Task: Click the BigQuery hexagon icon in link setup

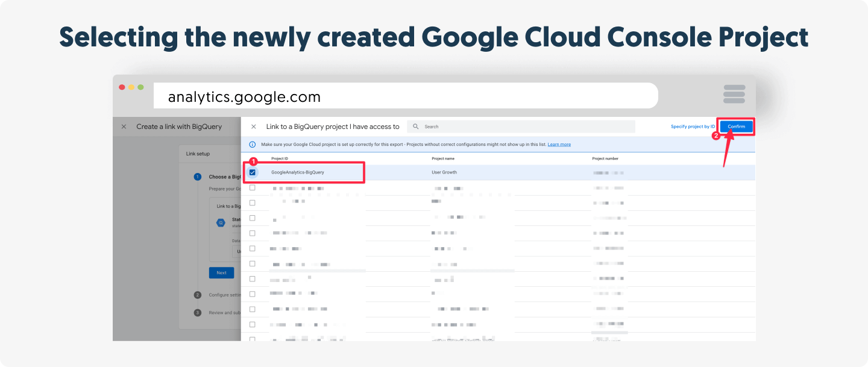Action: pos(221,222)
